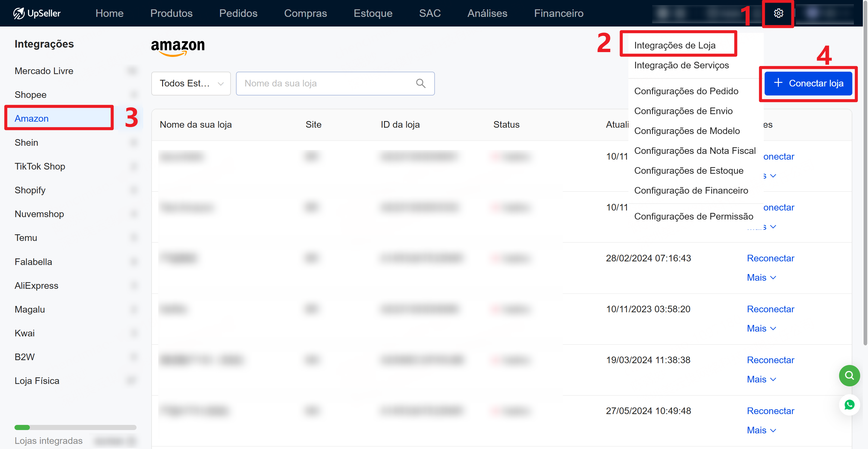Screen dimensions: 868x449
Task: Click the Conectar loja button
Action: pyautogui.click(x=808, y=83)
